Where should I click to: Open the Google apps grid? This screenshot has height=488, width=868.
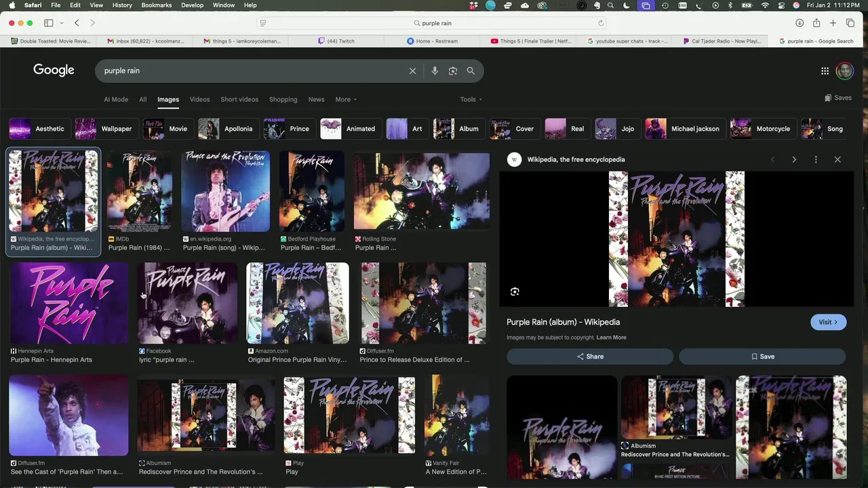825,70
